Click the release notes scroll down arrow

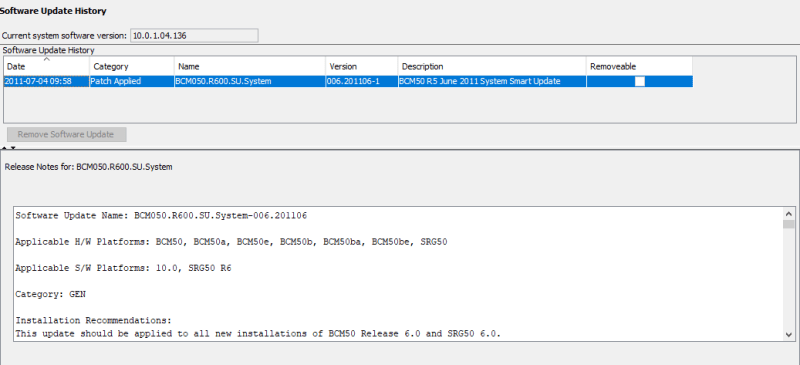click(789, 334)
